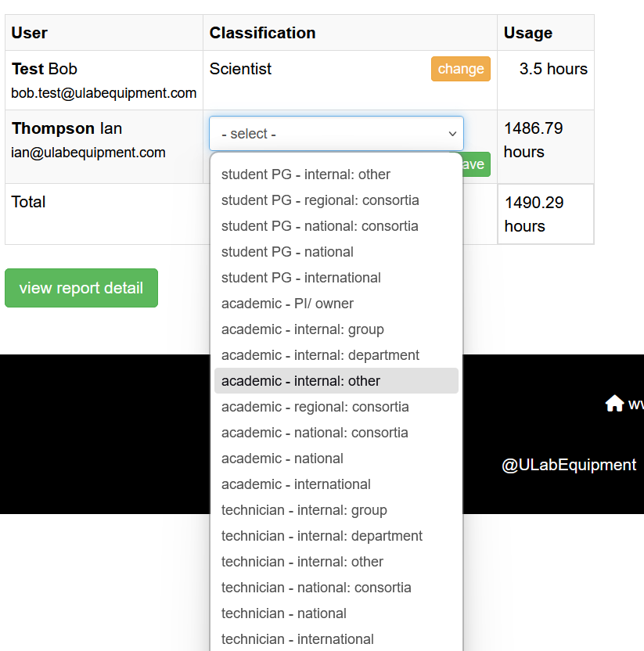The height and width of the screenshot is (651, 644).
Task: Pick academic - internal: group
Action: coord(336,329)
